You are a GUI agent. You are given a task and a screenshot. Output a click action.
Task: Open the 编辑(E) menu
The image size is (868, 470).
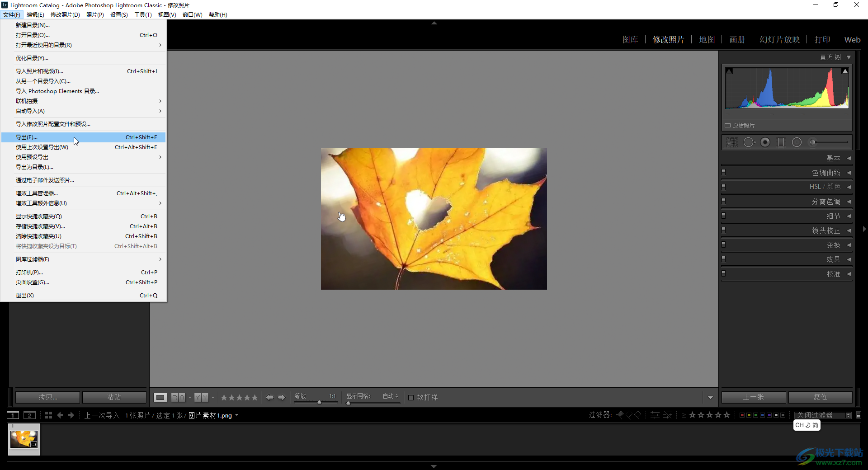pyautogui.click(x=35, y=15)
